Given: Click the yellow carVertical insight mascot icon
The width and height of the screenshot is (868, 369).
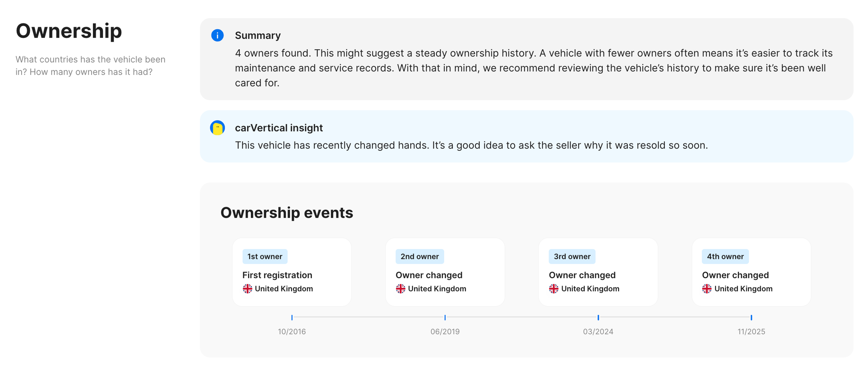Looking at the screenshot, I should (217, 128).
